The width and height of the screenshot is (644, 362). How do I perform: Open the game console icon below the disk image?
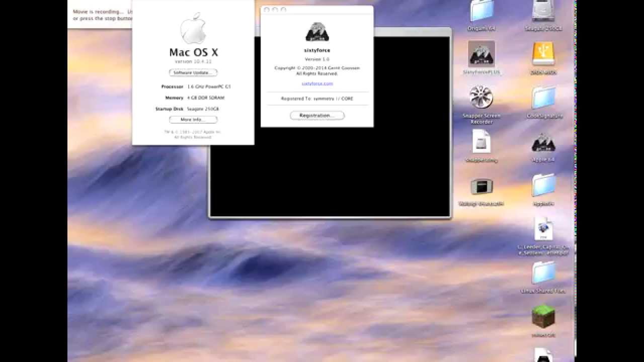[481, 187]
